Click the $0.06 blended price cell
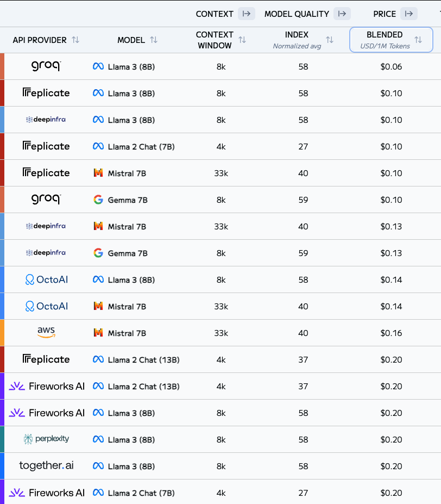The image size is (441, 504). pos(391,66)
